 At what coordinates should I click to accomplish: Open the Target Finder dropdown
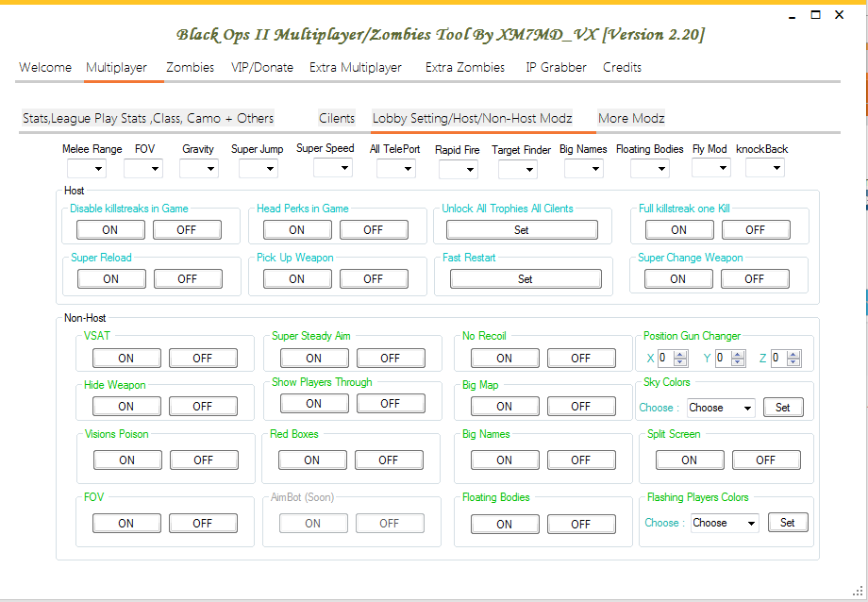(x=518, y=170)
